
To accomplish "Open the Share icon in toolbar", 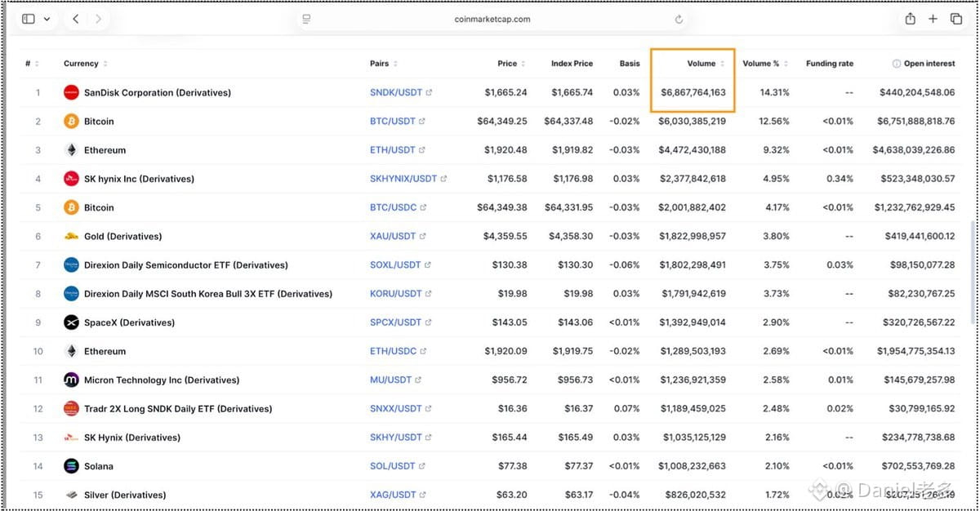I will [910, 19].
